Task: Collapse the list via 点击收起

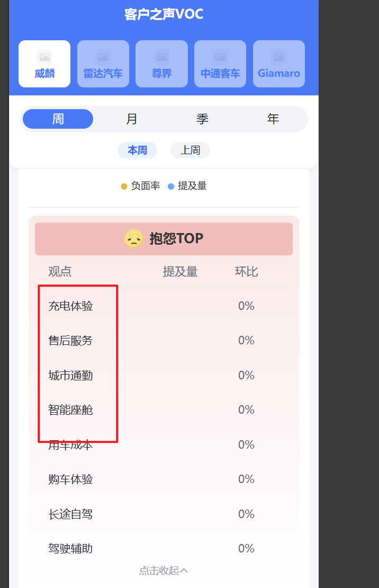Action: click(x=164, y=571)
